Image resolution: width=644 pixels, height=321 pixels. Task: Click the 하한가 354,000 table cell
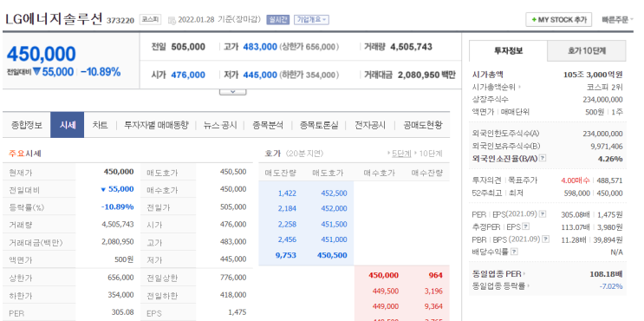click(120, 295)
